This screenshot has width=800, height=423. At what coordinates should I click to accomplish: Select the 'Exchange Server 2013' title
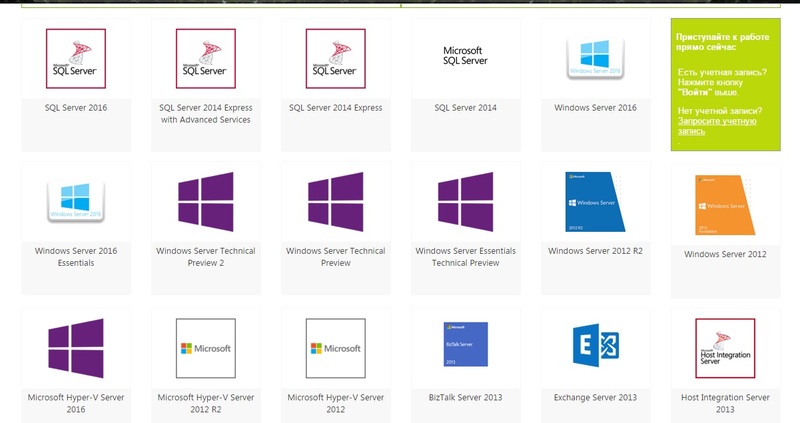click(x=595, y=397)
